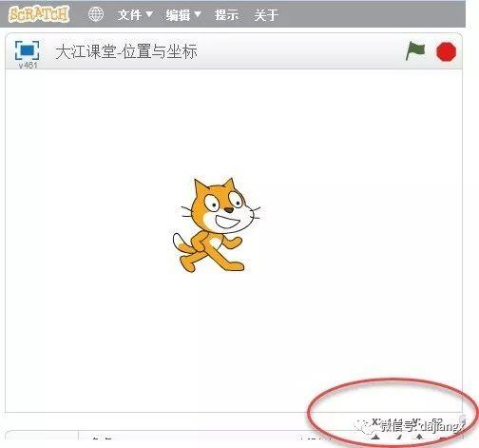
Task: Click the green flag to start
Action: [415, 50]
